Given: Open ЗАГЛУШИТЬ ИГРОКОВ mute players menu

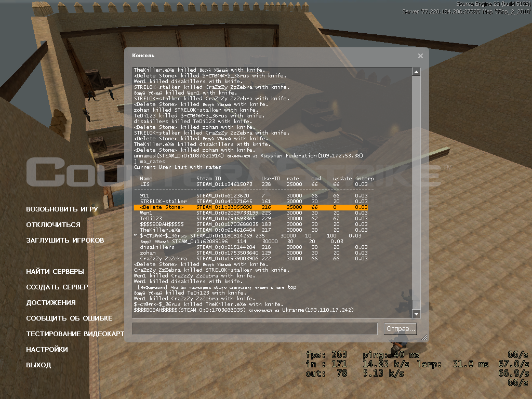Looking at the screenshot, I should click(65, 240).
